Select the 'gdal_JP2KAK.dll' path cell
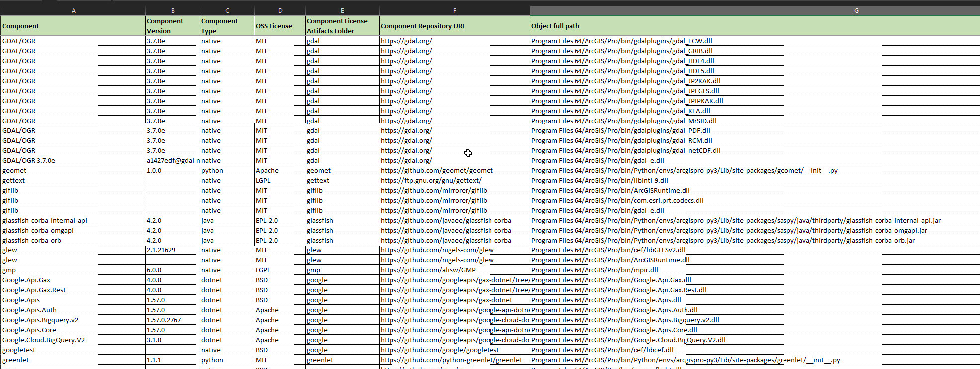 (x=755, y=81)
